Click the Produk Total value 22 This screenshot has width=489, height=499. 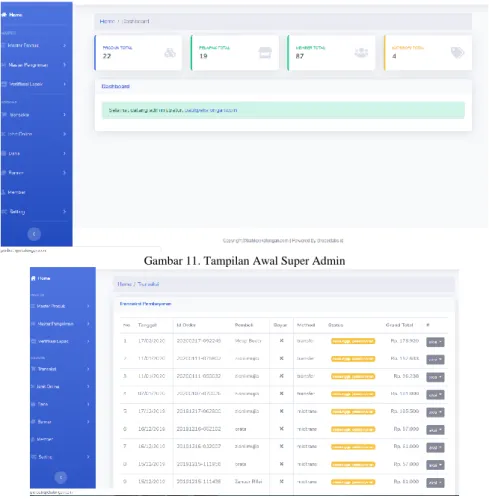tap(107, 56)
